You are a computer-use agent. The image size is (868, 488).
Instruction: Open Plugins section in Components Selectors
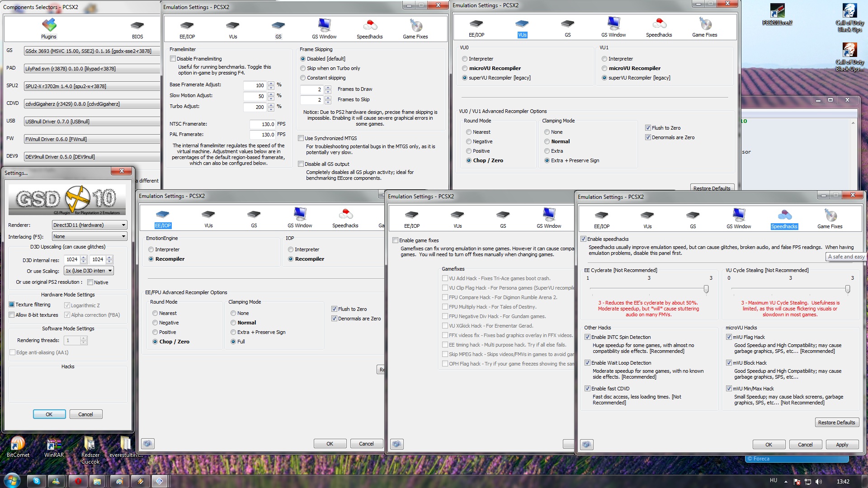click(49, 29)
